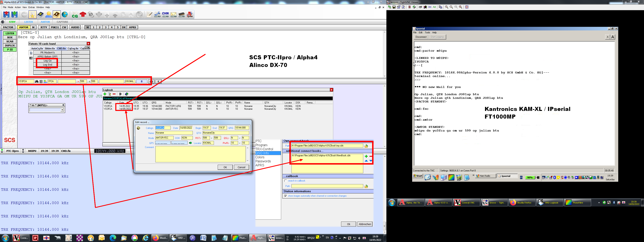
Task: Open the globe icon in toolbar
Action: (65, 15)
